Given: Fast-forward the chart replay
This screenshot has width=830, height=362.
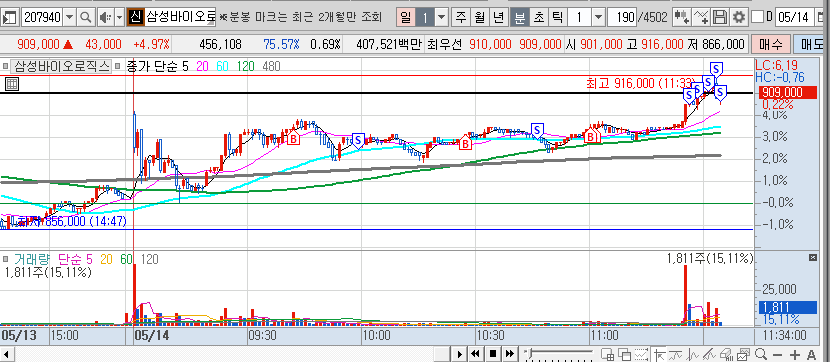Looking at the screenshot, I should 509,354.
